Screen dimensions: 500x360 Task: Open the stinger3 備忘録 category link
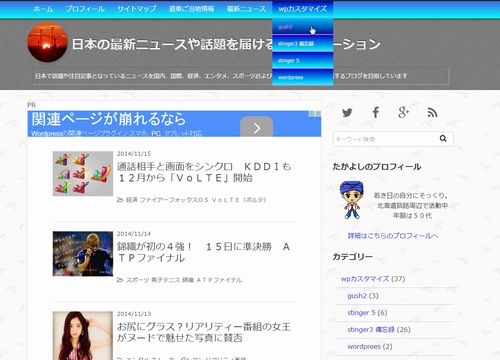coord(371,330)
